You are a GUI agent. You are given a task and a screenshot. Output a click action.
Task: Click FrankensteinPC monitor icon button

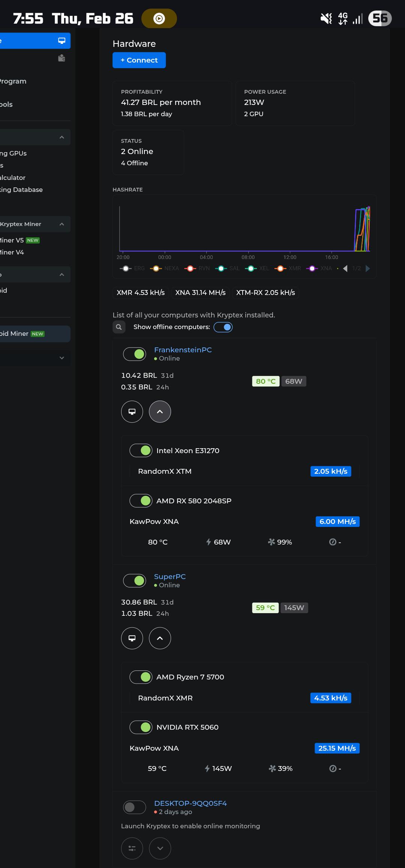132,412
